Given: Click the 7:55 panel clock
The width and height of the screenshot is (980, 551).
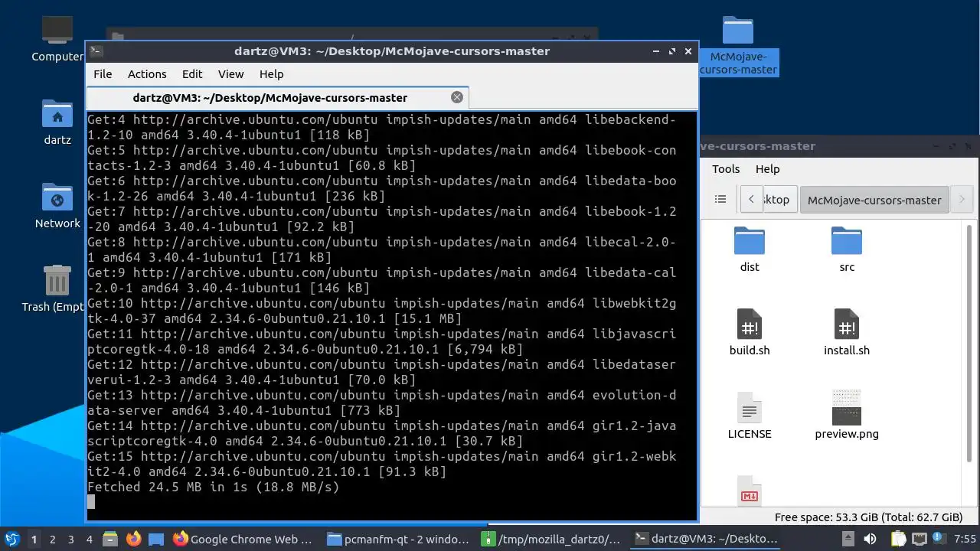Looking at the screenshot, I should (965, 539).
